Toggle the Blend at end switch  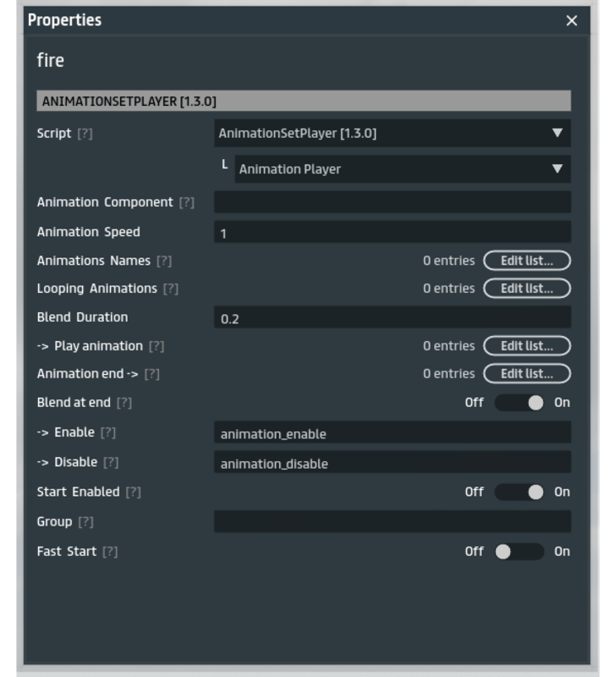(x=519, y=403)
